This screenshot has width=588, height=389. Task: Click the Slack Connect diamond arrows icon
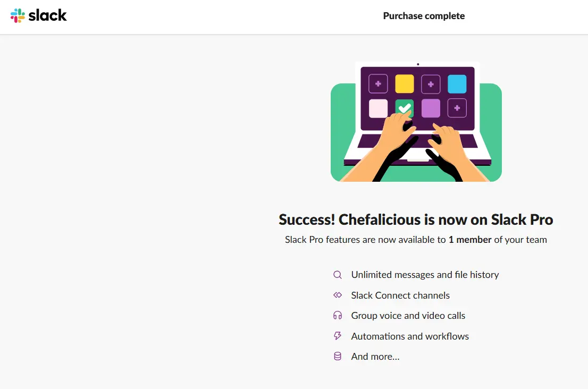pyautogui.click(x=338, y=295)
